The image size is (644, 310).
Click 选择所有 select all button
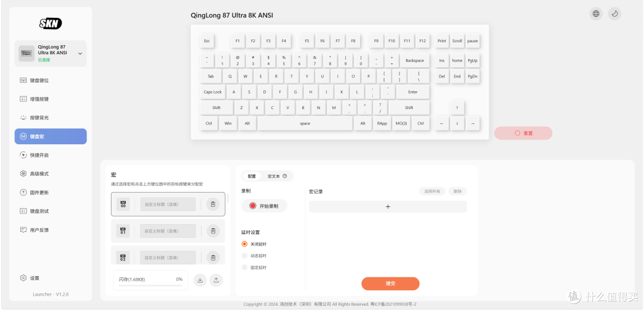tap(432, 191)
